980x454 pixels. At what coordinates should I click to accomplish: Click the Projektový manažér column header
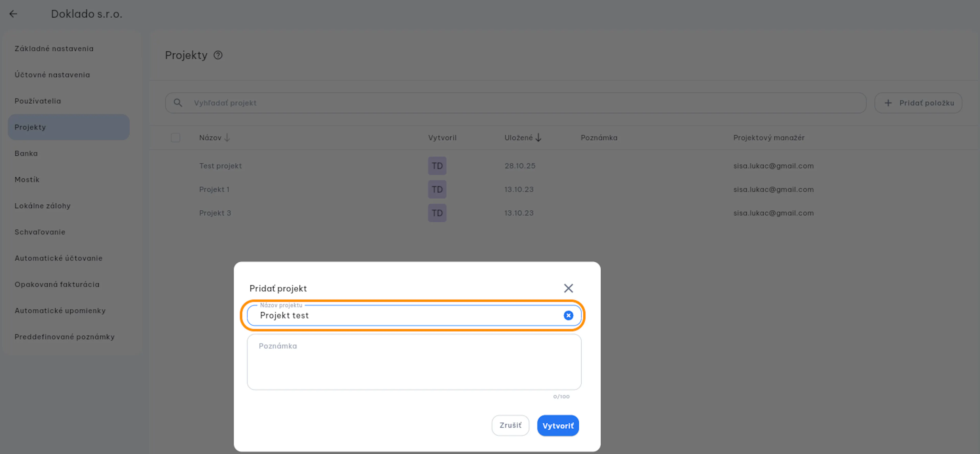coord(769,137)
